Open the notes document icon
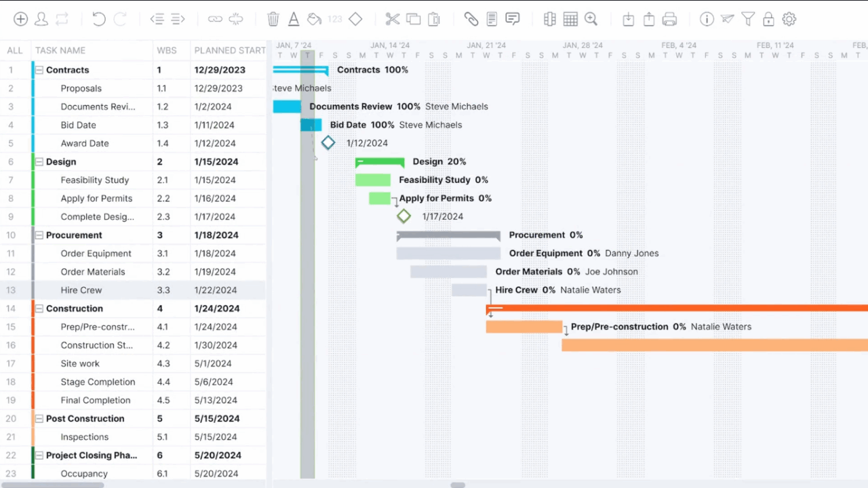 (x=492, y=19)
